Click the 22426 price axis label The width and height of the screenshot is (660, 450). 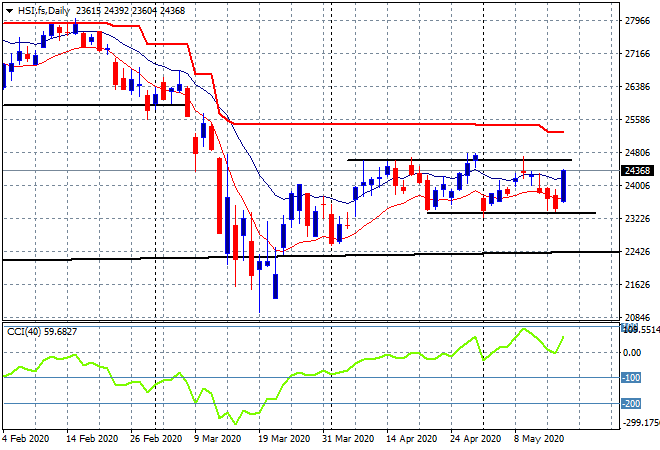[x=638, y=252]
